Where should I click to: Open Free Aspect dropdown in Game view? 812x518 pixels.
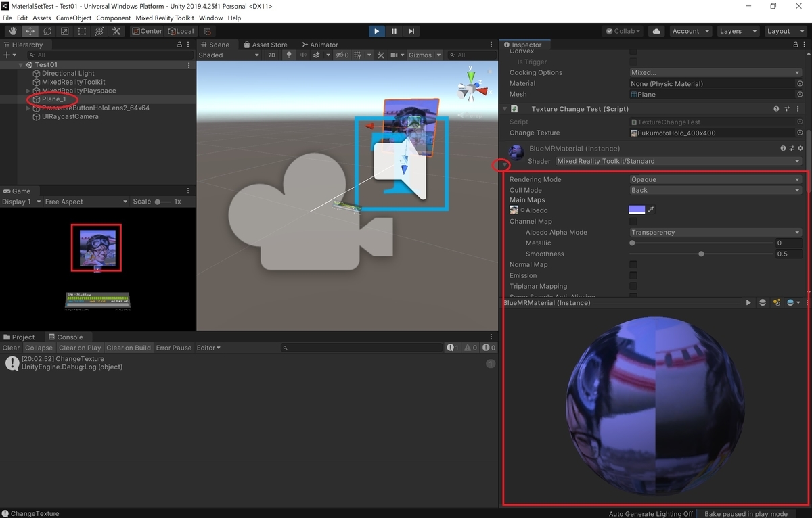click(x=85, y=202)
